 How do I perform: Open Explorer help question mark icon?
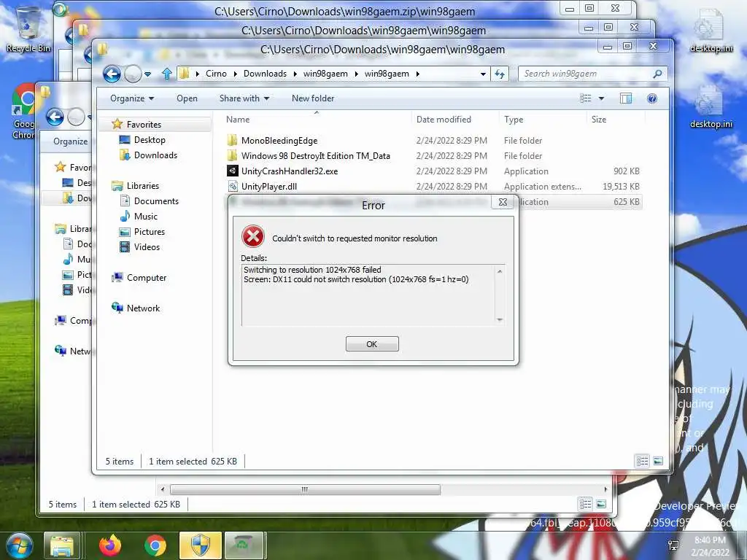(x=652, y=98)
